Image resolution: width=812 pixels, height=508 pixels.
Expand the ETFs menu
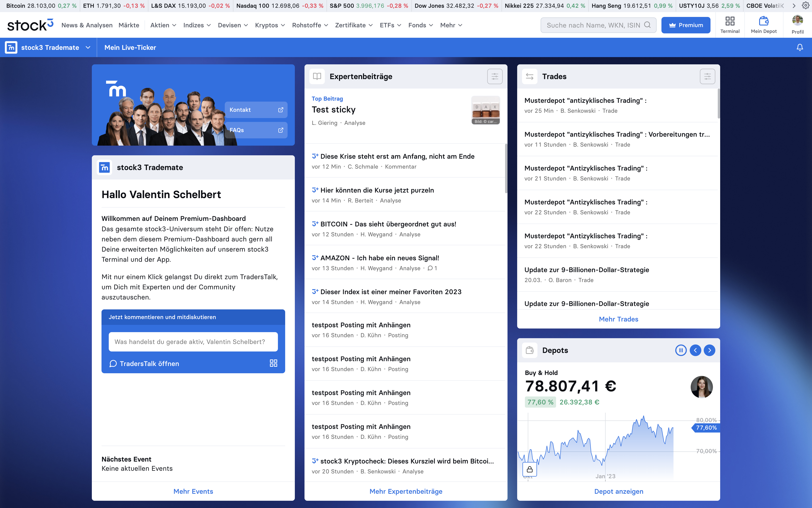click(390, 25)
